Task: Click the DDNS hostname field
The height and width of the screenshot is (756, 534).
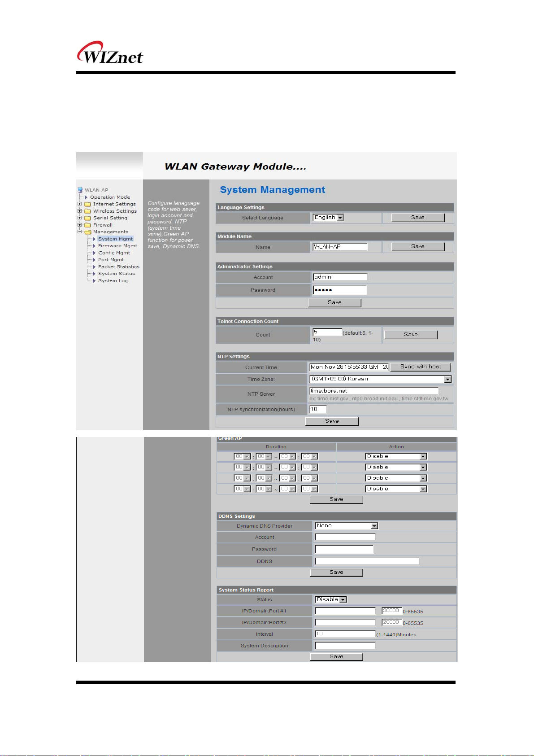Action: pos(368,561)
